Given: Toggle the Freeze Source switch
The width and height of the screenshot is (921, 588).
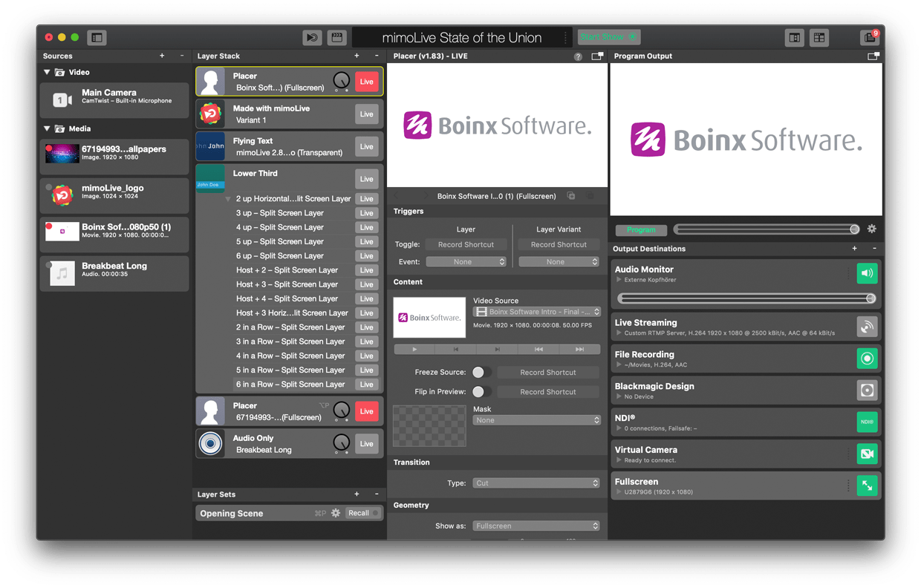Looking at the screenshot, I should (x=481, y=373).
